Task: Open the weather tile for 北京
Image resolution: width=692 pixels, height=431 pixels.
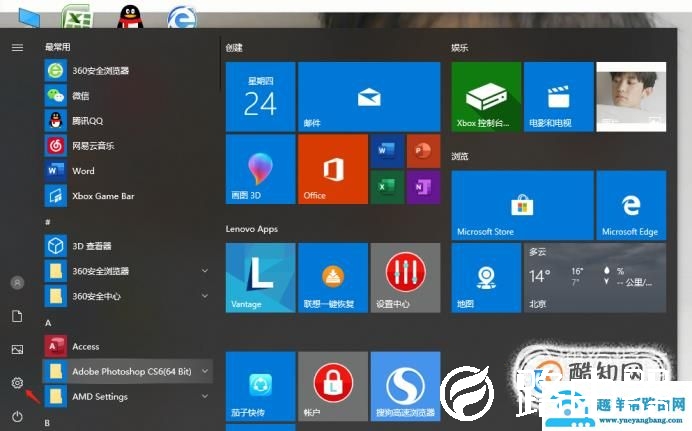Action: [595, 278]
